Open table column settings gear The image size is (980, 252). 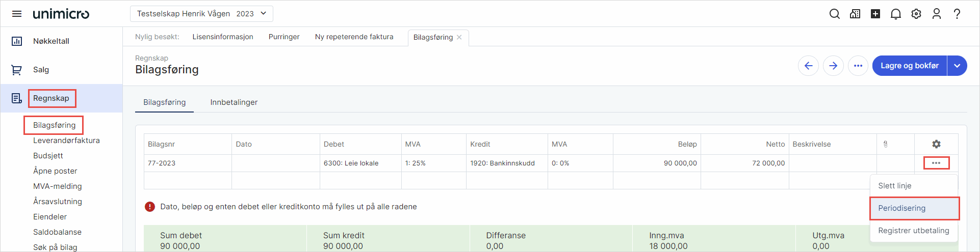(936, 144)
